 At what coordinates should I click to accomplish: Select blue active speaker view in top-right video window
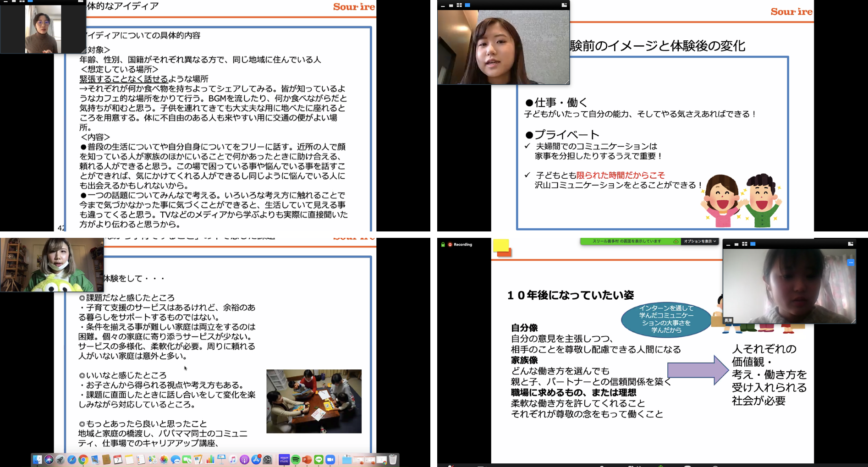[x=467, y=5]
